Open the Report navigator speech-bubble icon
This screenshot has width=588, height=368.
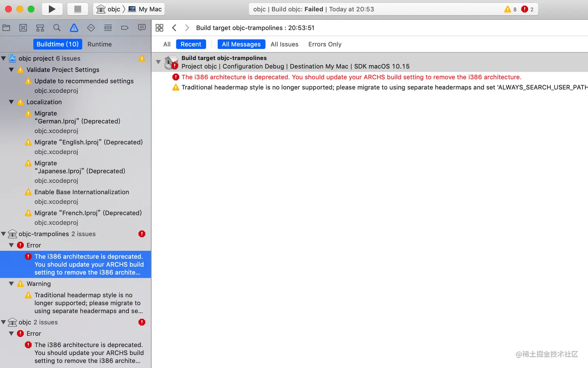(142, 28)
